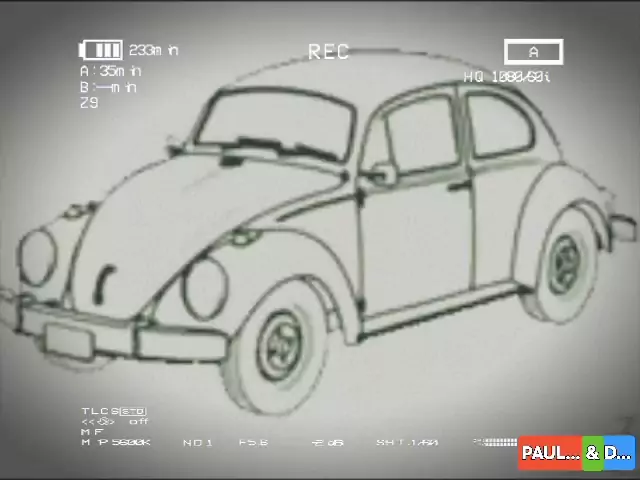This screenshot has height=480, width=640.
Task: Click the 233min remaining time readout
Action: (154, 50)
